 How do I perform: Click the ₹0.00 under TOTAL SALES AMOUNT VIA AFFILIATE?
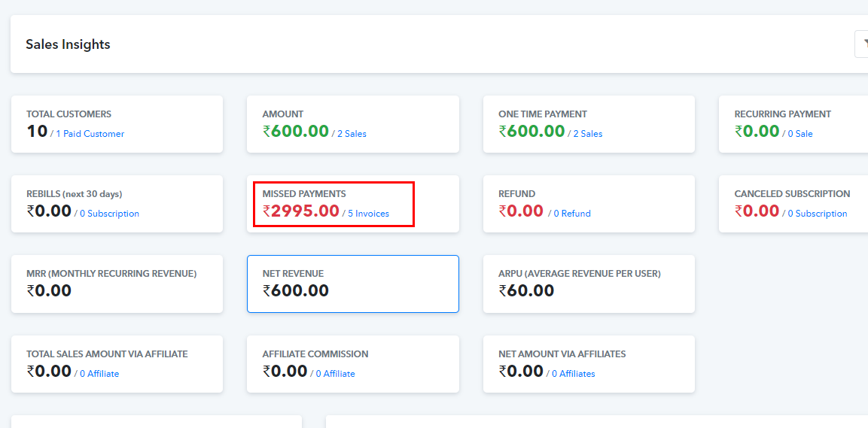click(49, 371)
